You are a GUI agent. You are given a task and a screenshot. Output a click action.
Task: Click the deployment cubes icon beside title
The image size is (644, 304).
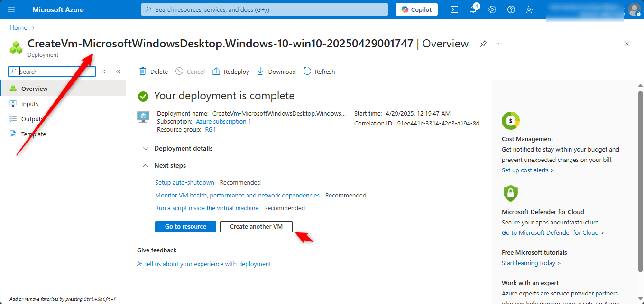(x=17, y=47)
